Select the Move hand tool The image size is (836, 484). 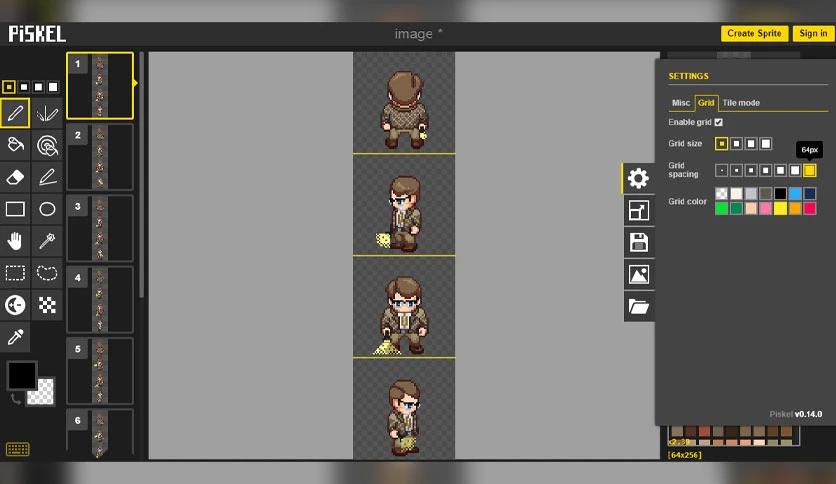(x=15, y=241)
